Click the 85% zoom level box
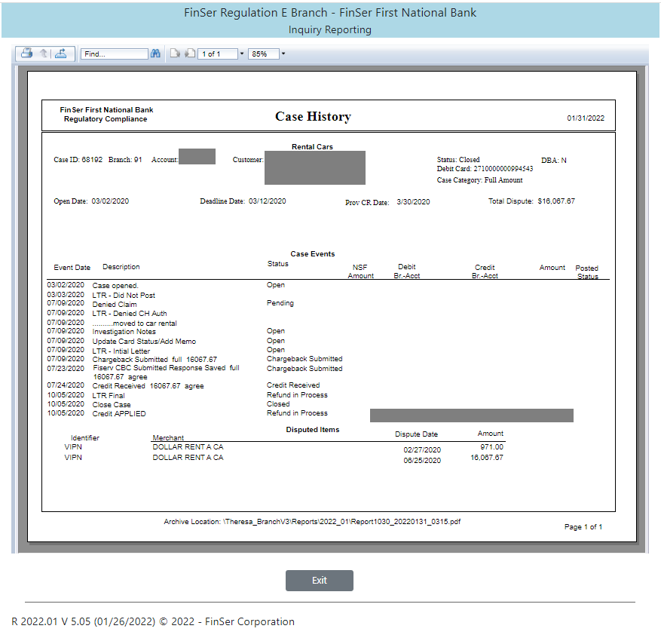 [264, 54]
